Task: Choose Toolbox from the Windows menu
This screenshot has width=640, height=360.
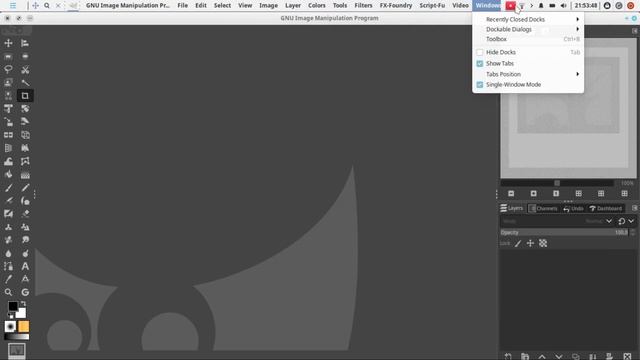Action: pos(528,39)
